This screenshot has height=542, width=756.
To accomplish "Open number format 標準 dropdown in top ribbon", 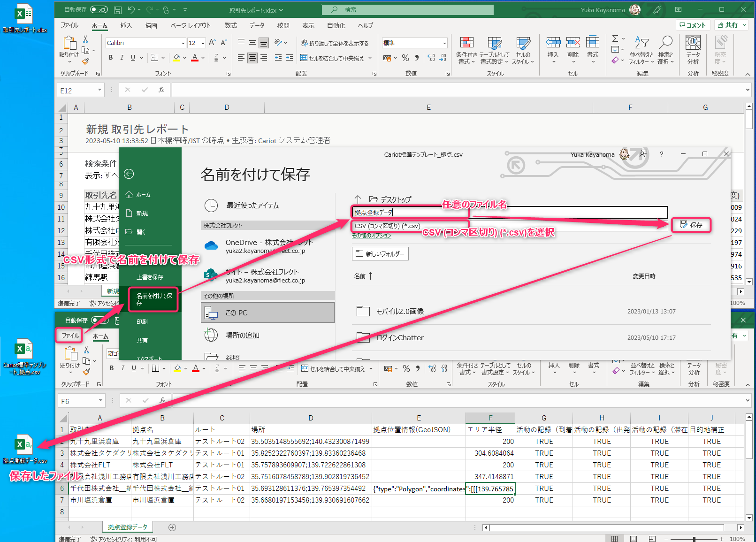I will (444, 43).
